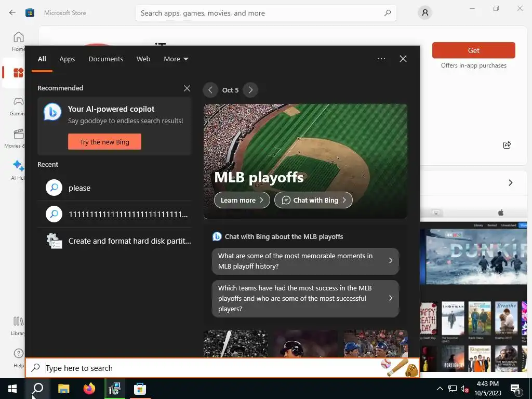Image resolution: width=532 pixels, height=399 pixels.
Task: Click the Bing copilot logo icon
Action: coord(52,112)
